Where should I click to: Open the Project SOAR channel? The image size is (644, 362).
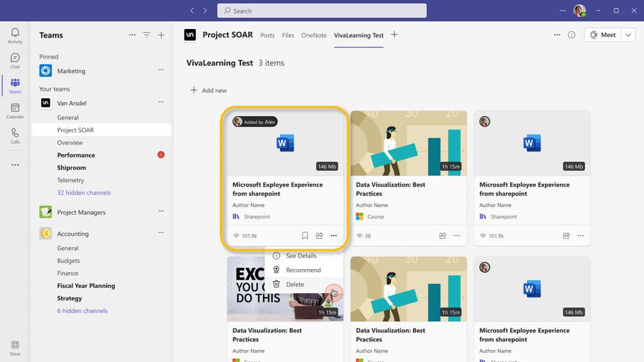click(x=102, y=130)
